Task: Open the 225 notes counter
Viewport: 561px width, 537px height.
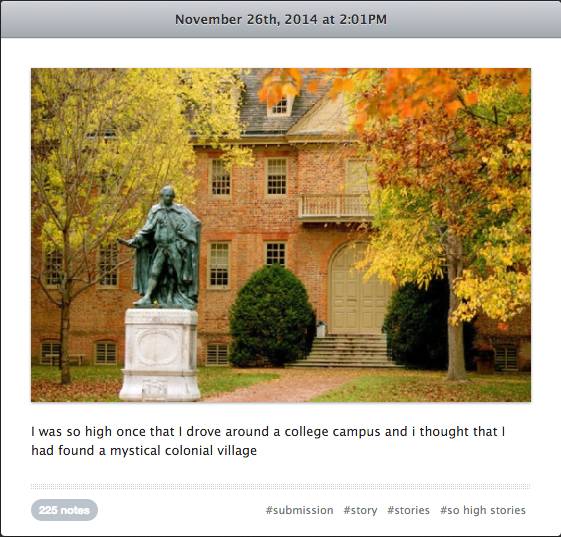Action: (x=64, y=510)
